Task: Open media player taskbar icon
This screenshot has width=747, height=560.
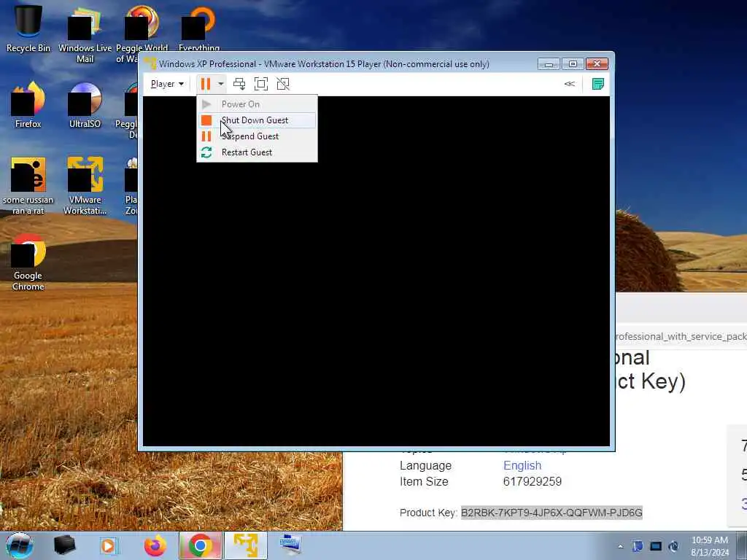Action: coord(108,545)
